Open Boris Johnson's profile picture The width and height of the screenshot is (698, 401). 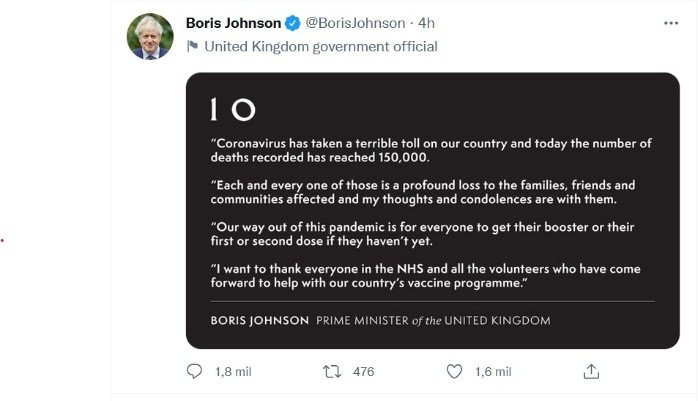point(150,36)
